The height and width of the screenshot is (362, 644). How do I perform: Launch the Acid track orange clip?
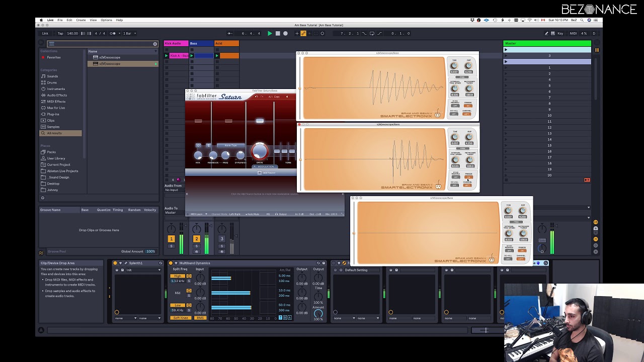coord(217,56)
